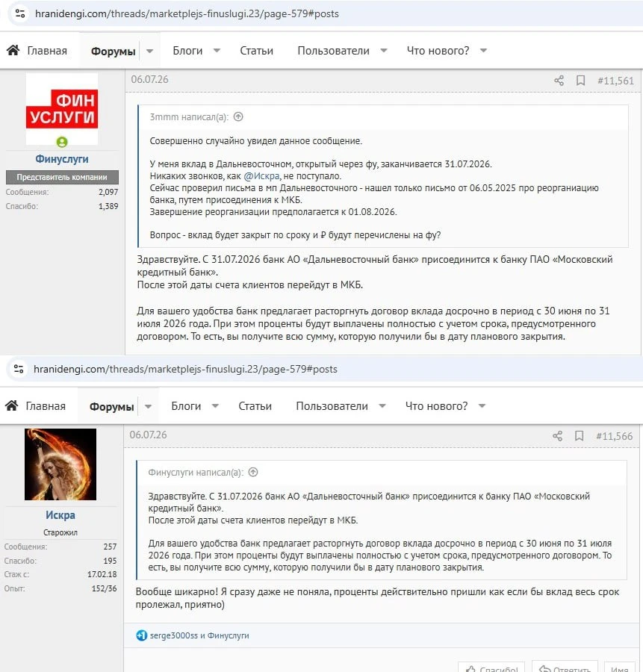
Task: Click @Искра mention in quoted text
Action: pyautogui.click(x=261, y=175)
